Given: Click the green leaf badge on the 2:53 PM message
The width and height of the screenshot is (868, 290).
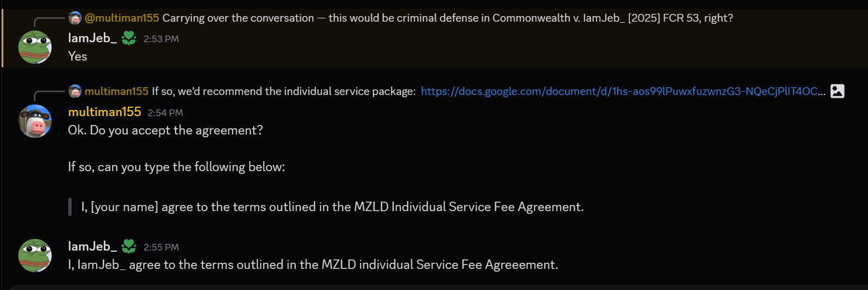Looking at the screenshot, I should click(129, 38).
